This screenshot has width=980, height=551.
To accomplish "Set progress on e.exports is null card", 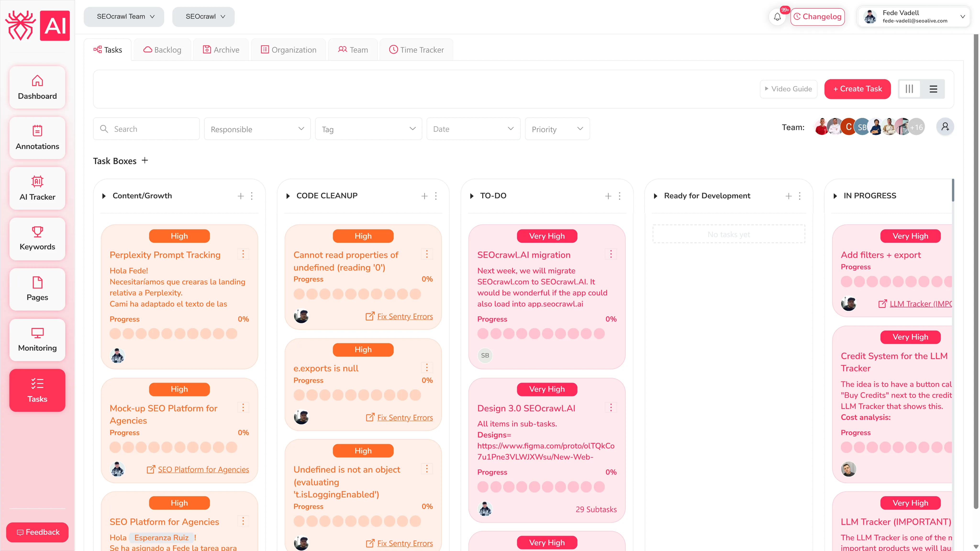I will pos(357,395).
